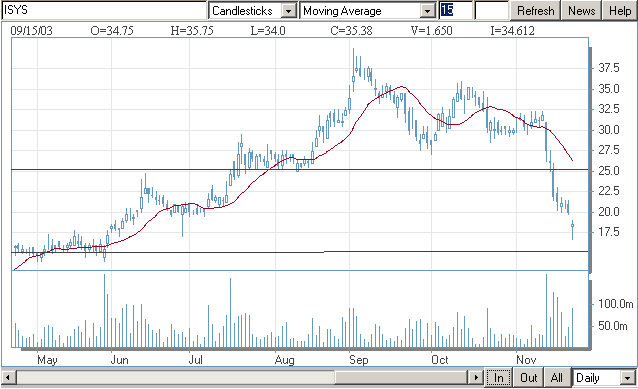Click the 32.5 price axis label
The height and width of the screenshot is (389, 638).
point(609,109)
